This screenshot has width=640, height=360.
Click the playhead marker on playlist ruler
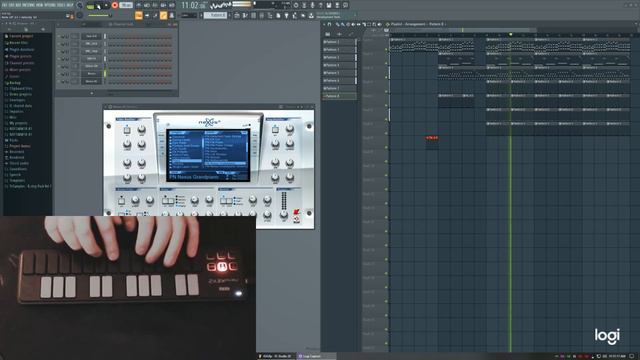[x=510, y=35]
